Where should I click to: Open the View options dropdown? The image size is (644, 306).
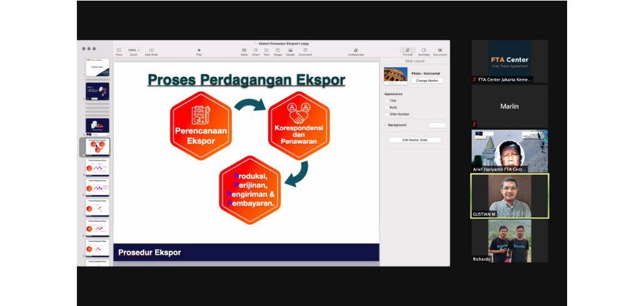[119, 51]
